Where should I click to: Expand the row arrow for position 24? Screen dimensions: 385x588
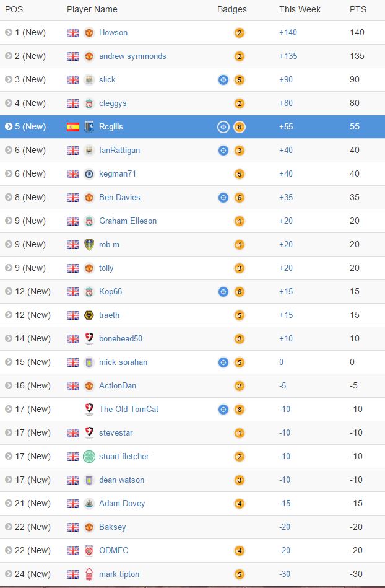(9, 574)
